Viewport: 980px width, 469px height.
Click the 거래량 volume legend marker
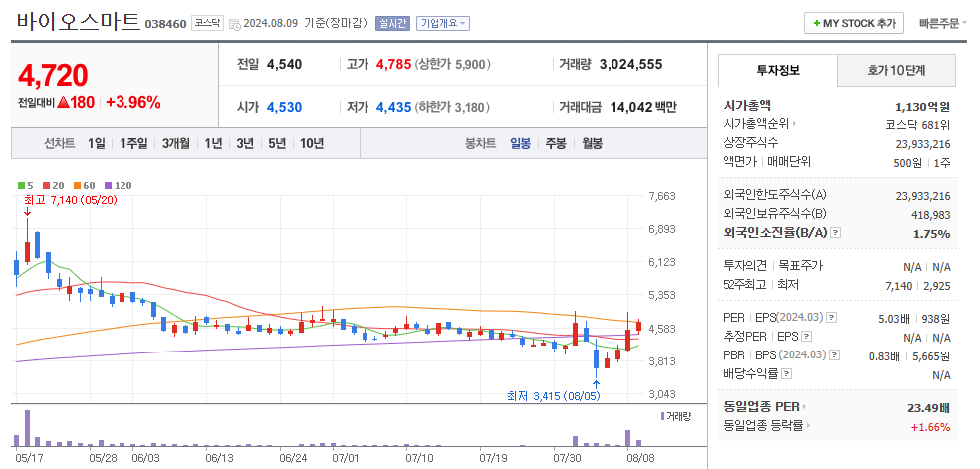click(662, 416)
